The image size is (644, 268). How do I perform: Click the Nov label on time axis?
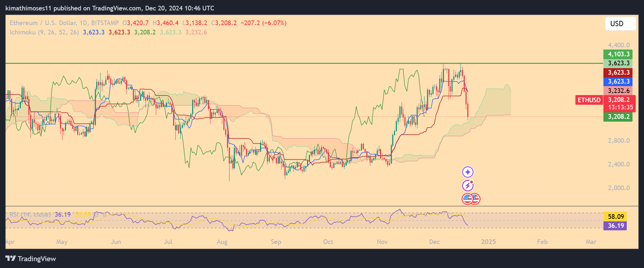point(382,242)
